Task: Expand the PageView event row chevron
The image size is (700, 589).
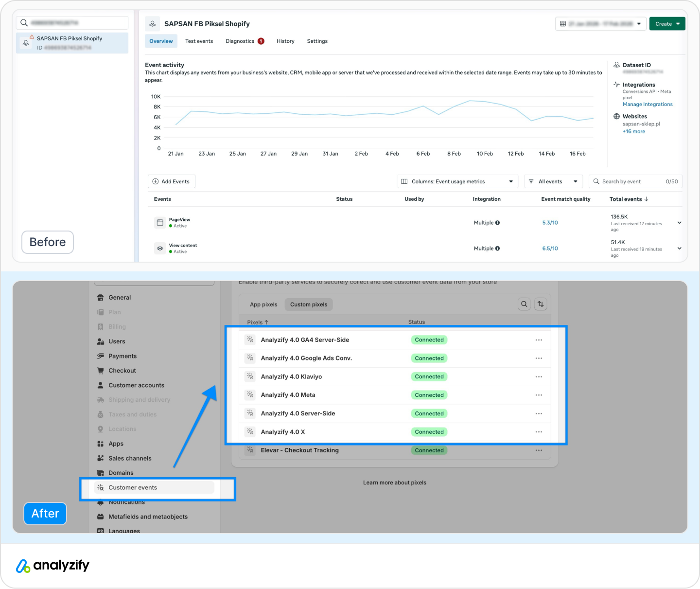Action: [x=679, y=223]
